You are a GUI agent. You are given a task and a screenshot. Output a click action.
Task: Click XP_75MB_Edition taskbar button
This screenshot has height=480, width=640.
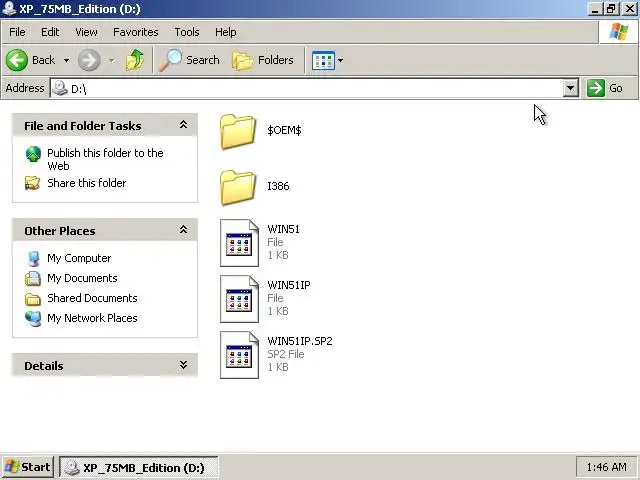tap(139, 467)
